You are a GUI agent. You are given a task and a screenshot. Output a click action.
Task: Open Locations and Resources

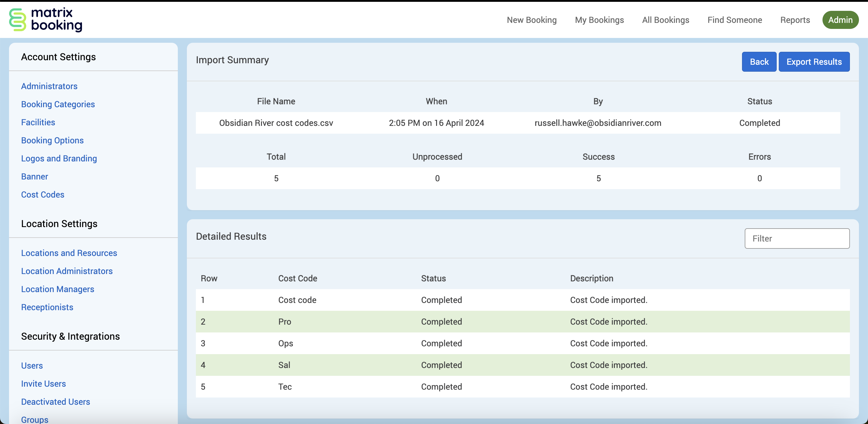click(x=69, y=253)
